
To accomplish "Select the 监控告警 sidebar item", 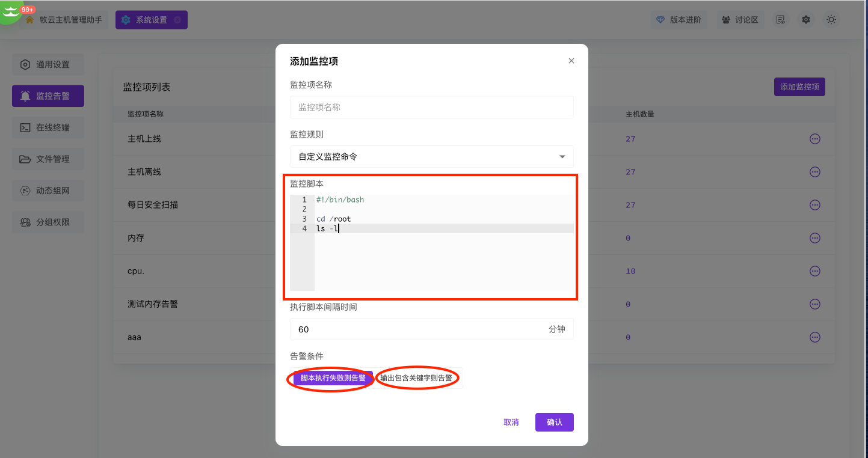I will point(48,96).
